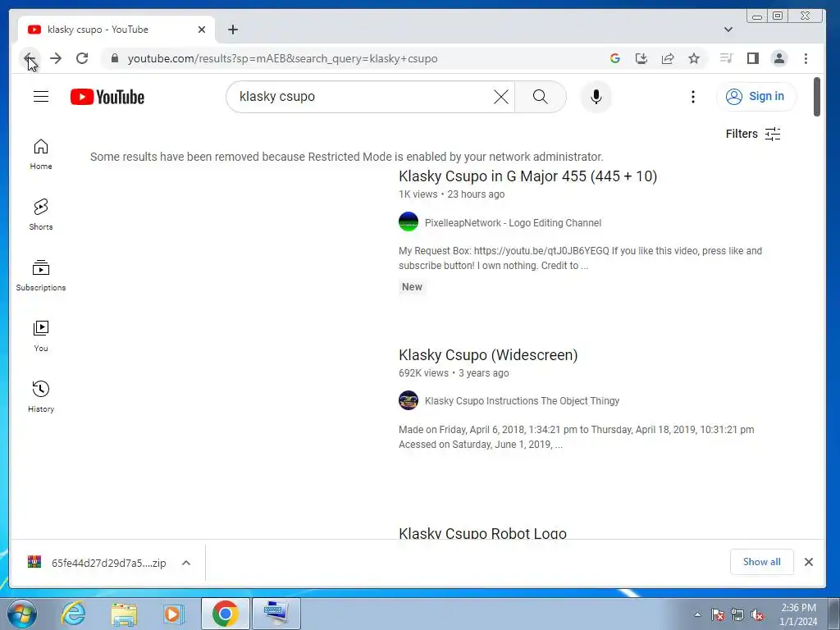Click the 'My Request Box' video description
The image size is (840, 630).
[580, 258]
